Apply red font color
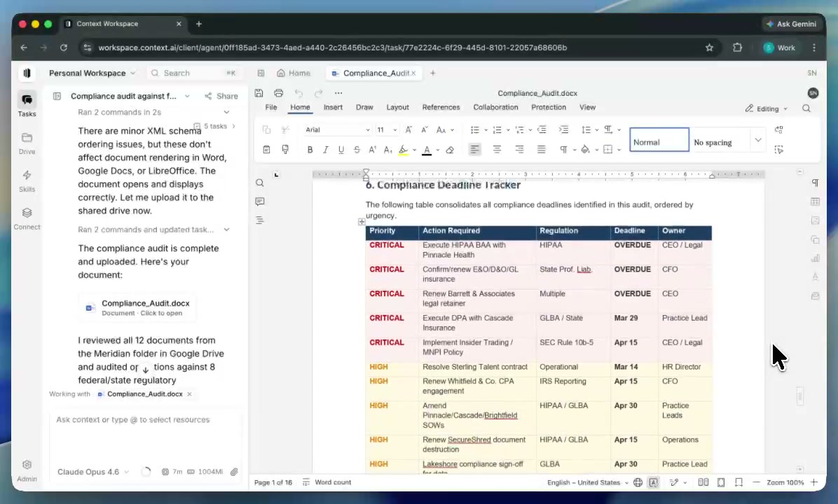The height and width of the screenshot is (504, 838). tap(427, 150)
